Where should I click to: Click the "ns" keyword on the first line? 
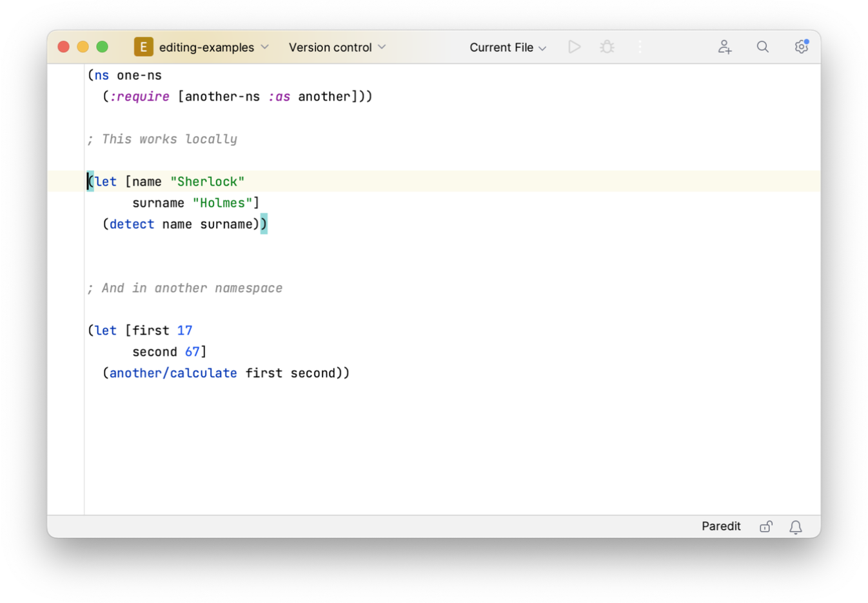pos(101,75)
